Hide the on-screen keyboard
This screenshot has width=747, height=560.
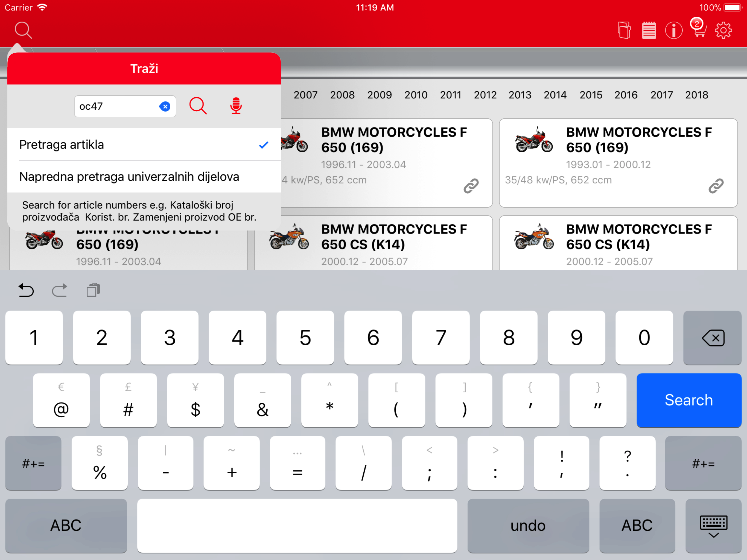(713, 526)
